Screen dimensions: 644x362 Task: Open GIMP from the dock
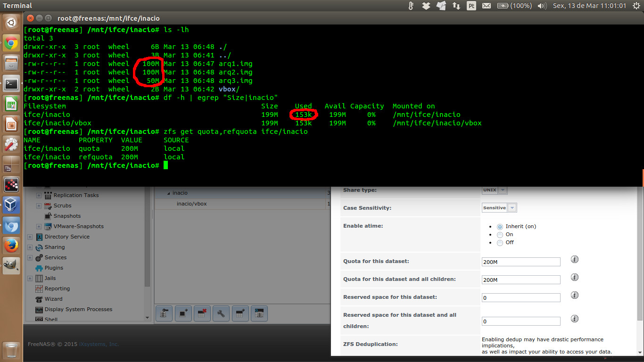(11, 266)
